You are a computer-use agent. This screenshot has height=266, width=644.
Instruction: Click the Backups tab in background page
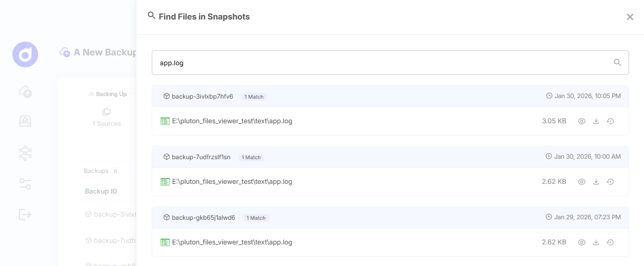pos(101,171)
